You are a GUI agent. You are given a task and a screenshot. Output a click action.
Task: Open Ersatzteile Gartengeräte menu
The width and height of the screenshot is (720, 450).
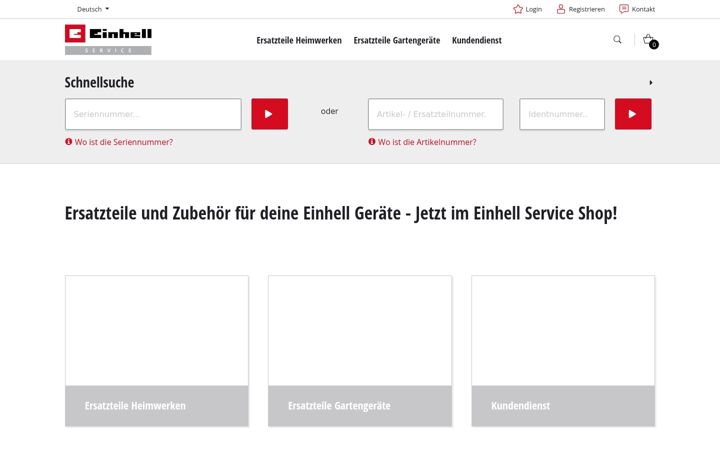pyautogui.click(x=397, y=40)
